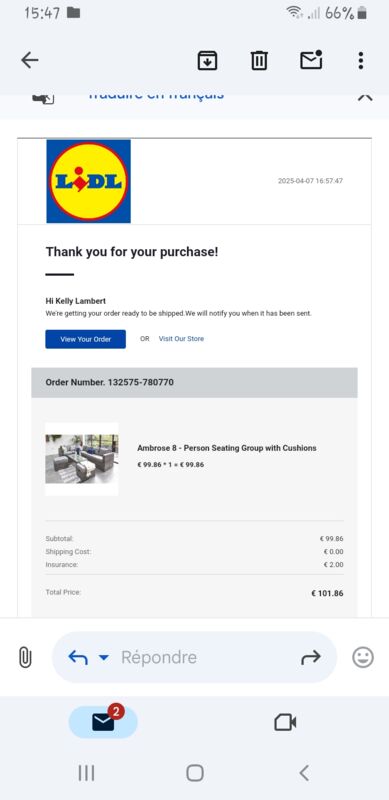Tap the Traduire en français link
The height and width of the screenshot is (800, 389).
156,96
